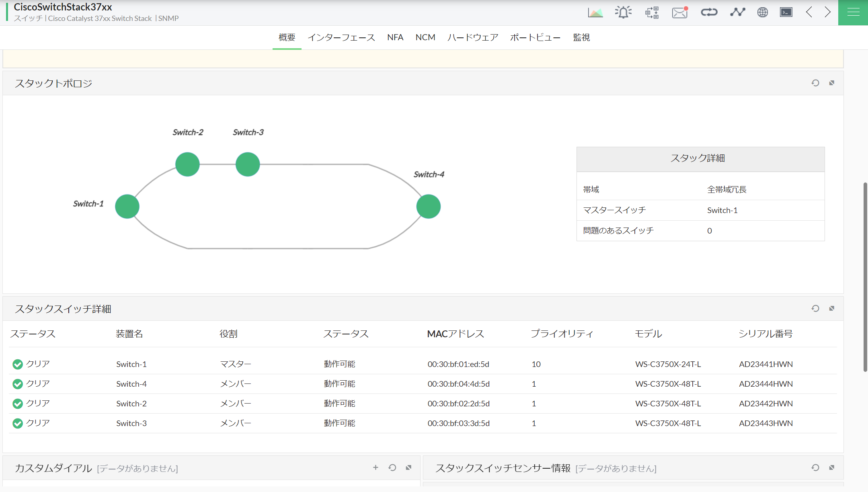Switch to the インターフェース tab
868x492 pixels.
(x=341, y=37)
